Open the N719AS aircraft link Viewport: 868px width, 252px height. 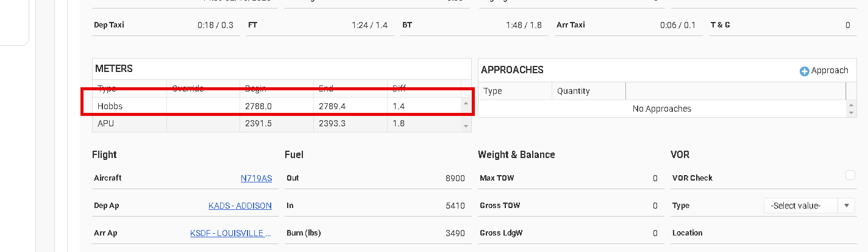[256, 178]
